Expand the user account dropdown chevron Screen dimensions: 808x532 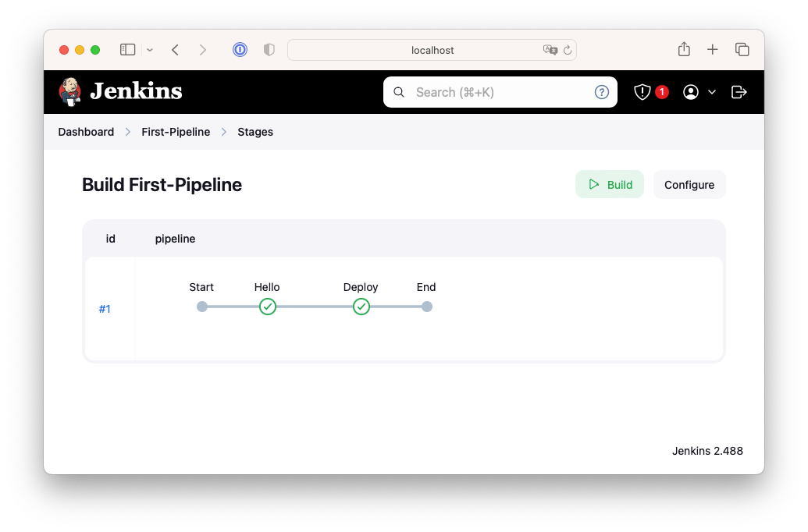(712, 92)
